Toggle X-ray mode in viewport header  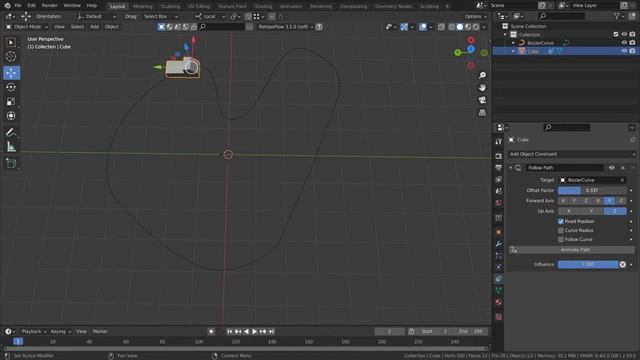[441, 27]
